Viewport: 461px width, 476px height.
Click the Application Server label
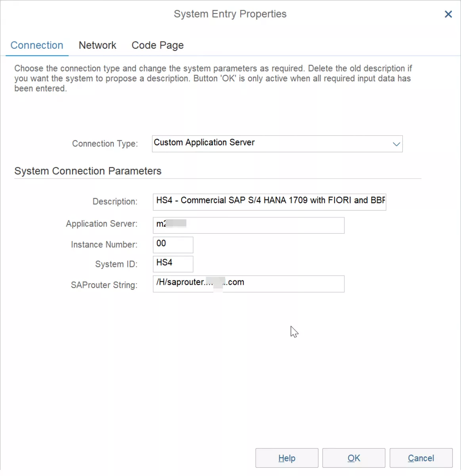[102, 224]
